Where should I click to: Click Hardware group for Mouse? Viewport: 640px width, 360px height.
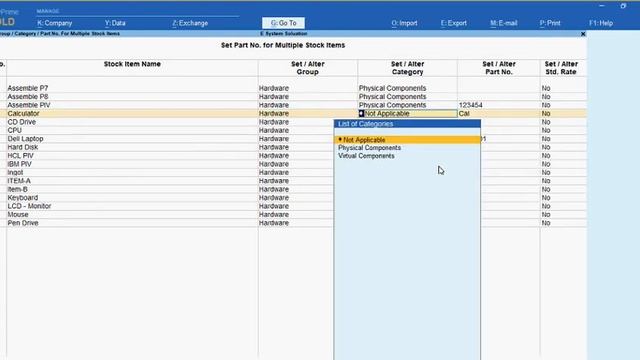(273, 215)
